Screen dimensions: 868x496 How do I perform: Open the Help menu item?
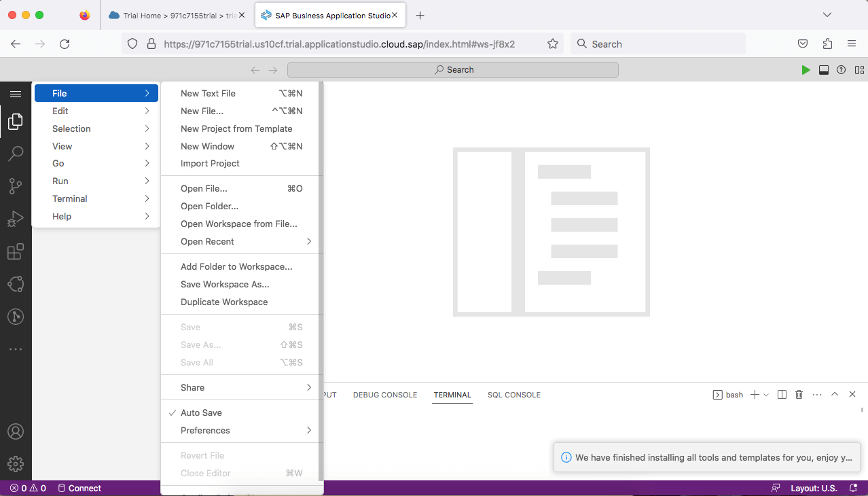coord(96,217)
